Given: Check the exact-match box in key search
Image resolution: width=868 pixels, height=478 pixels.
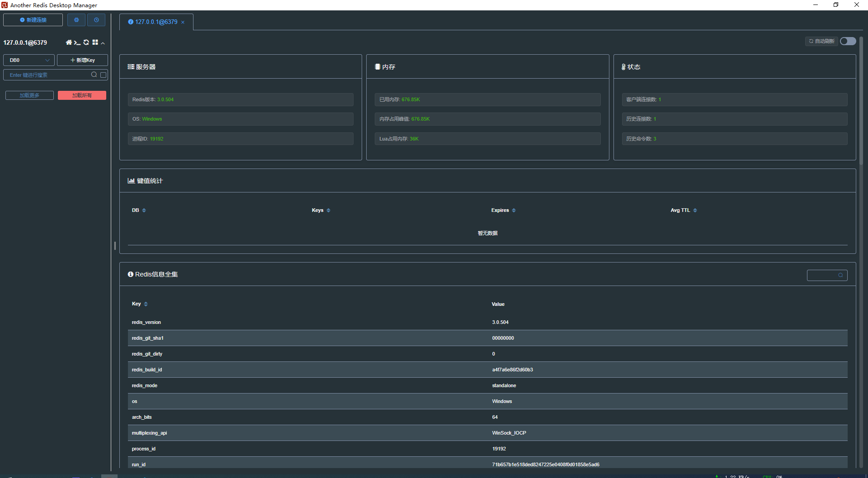Looking at the screenshot, I should point(104,75).
